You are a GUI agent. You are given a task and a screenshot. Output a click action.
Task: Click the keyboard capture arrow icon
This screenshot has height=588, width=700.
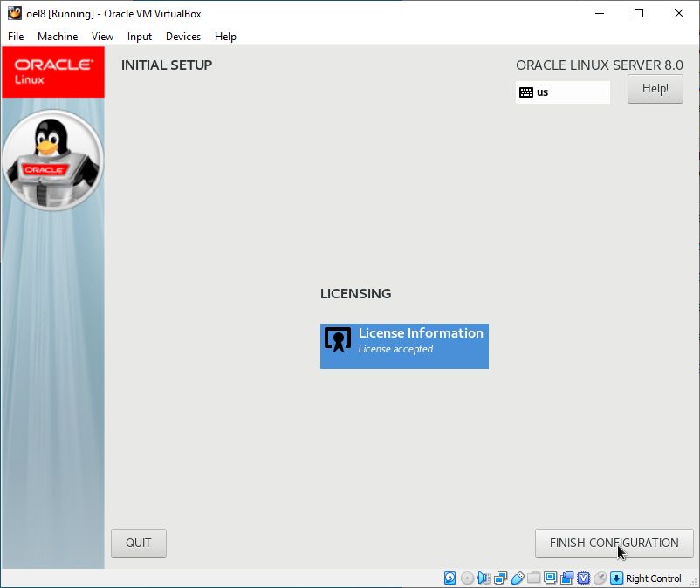tap(616, 578)
